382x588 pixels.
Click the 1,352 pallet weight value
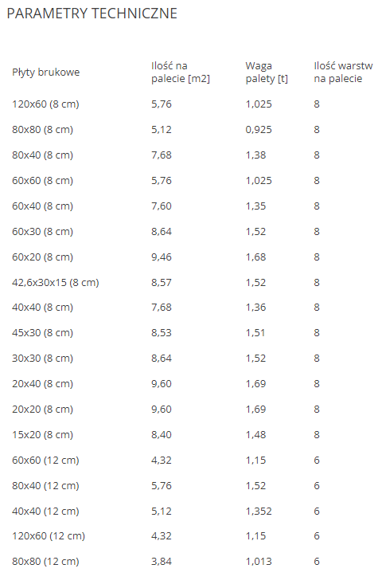tap(259, 512)
